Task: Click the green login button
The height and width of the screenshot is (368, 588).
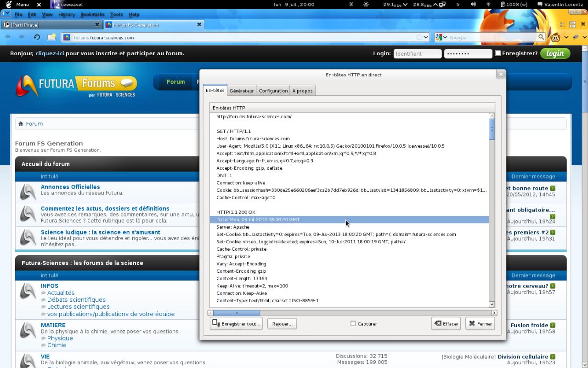Action: coord(555,53)
